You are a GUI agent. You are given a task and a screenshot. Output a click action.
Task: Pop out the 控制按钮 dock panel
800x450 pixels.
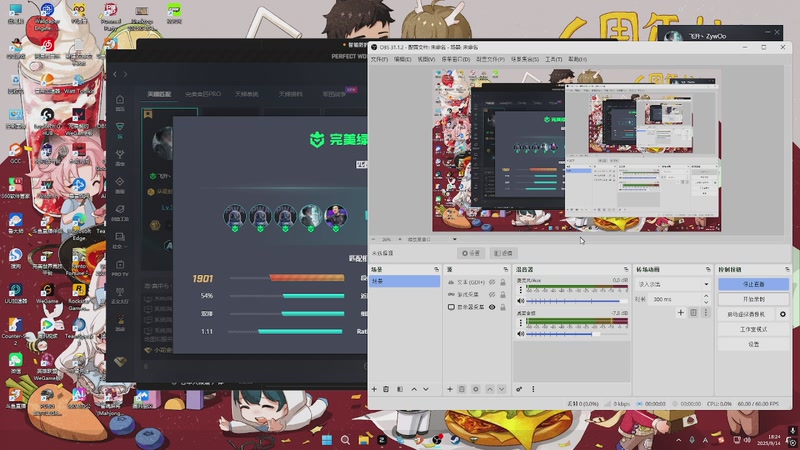point(787,269)
